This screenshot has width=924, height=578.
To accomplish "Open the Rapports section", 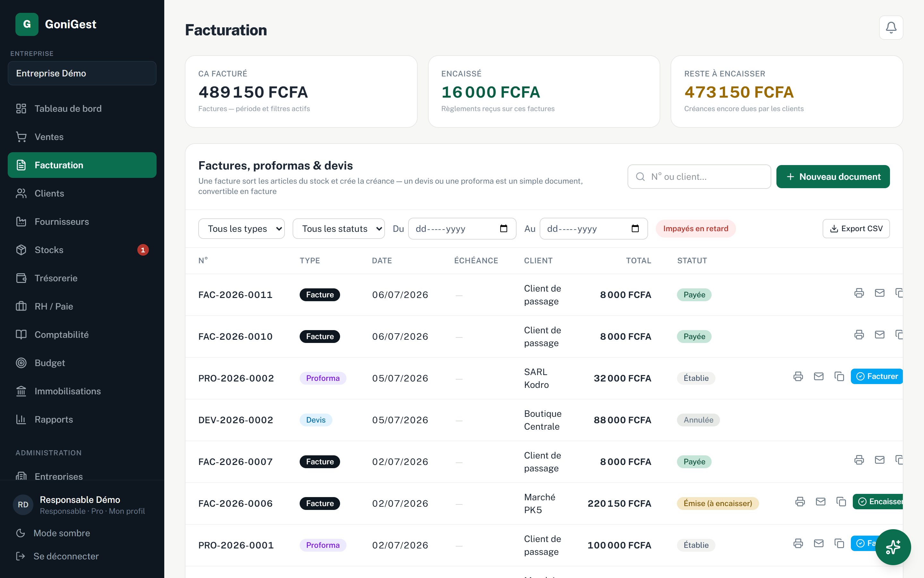I will pos(82,419).
